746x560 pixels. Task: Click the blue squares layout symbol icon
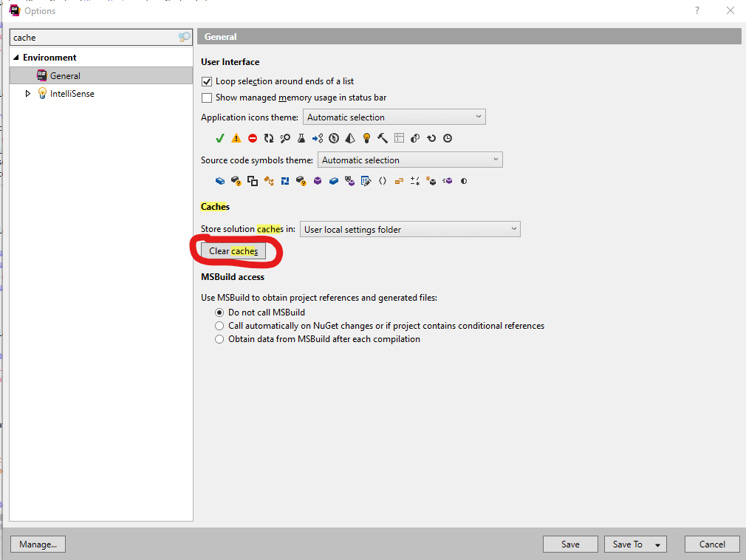[x=285, y=181]
